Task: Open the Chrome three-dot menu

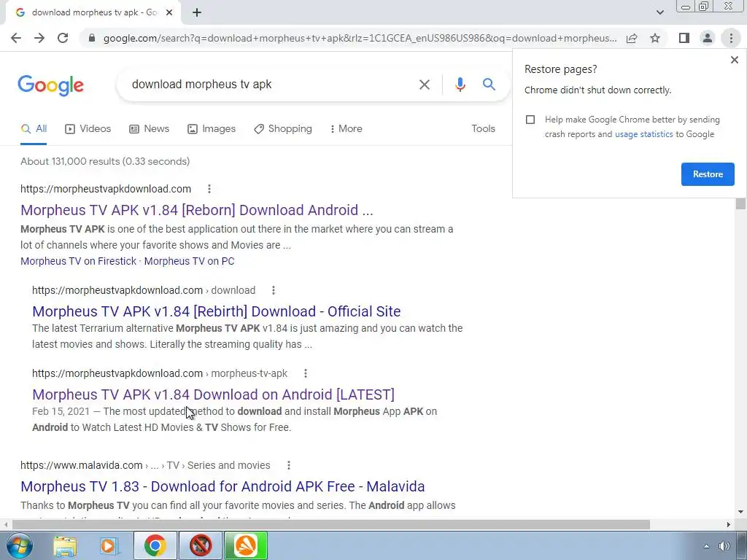Action: [x=731, y=38]
